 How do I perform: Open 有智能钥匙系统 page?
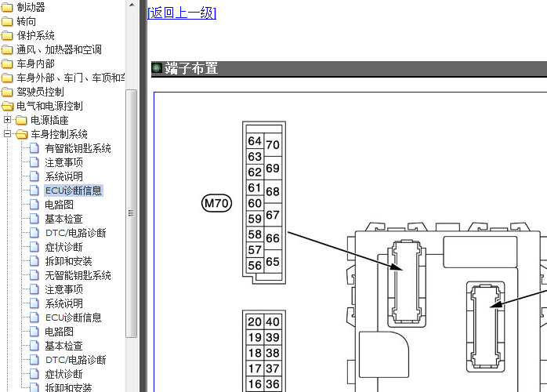click(78, 148)
